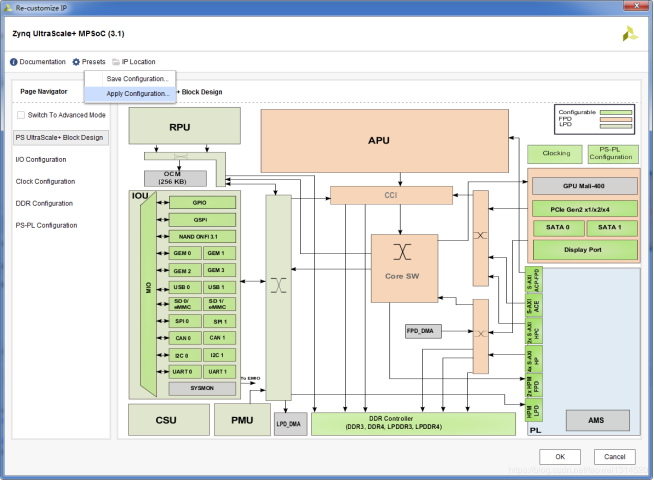This screenshot has width=654, height=480.
Task: Select the PCIe Gen2 x1/x2/x4 block
Action: point(585,209)
